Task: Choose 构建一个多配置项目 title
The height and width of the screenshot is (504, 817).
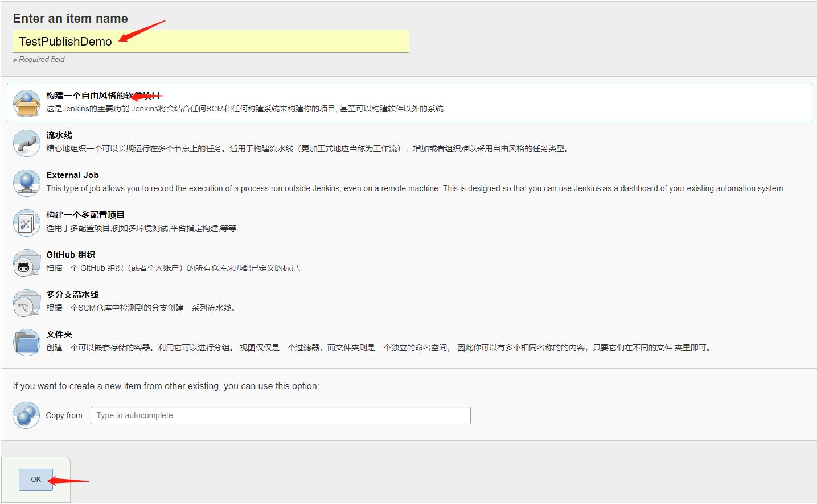Action: 85,215
